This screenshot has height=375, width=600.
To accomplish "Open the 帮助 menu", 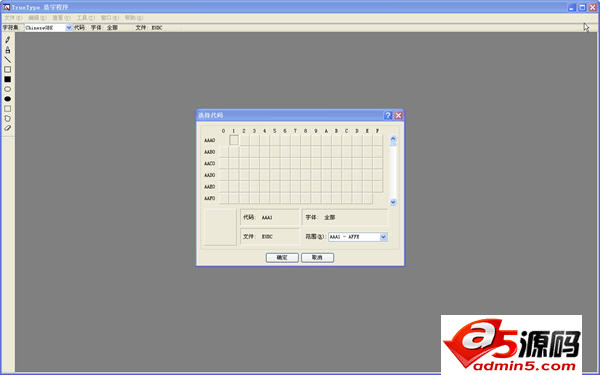I will [134, 18].
